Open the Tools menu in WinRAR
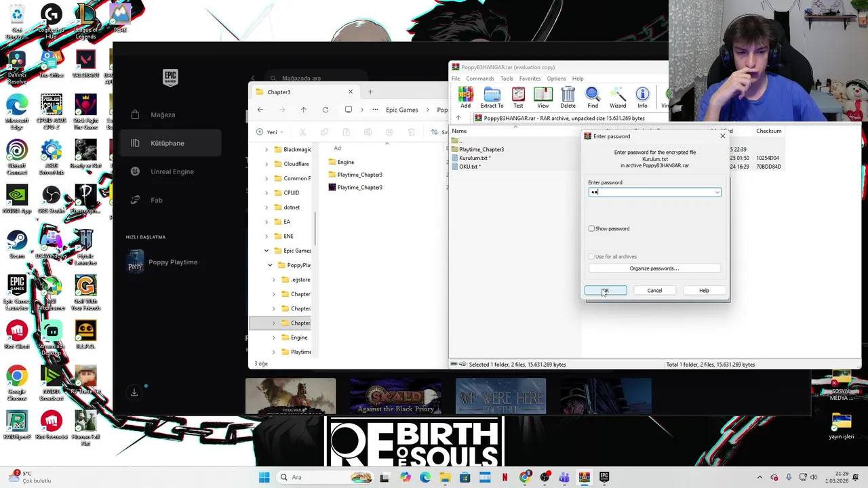Image resolution: width=868 pixels, height=488 pixels. click(507, 79)
